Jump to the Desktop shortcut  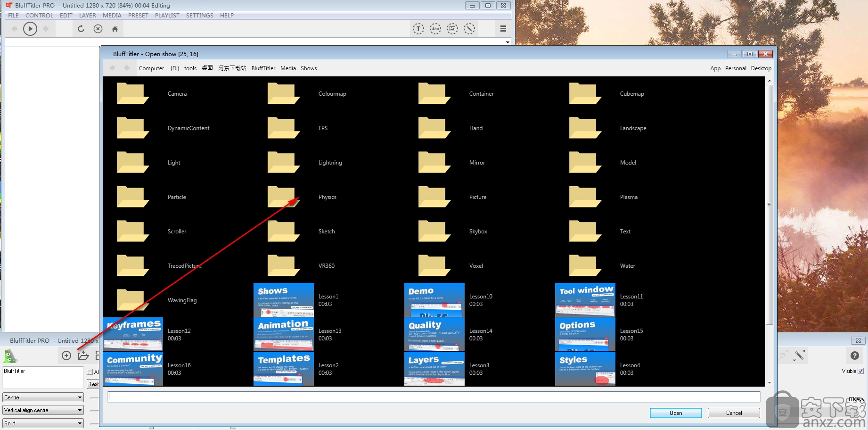(761, 68)
